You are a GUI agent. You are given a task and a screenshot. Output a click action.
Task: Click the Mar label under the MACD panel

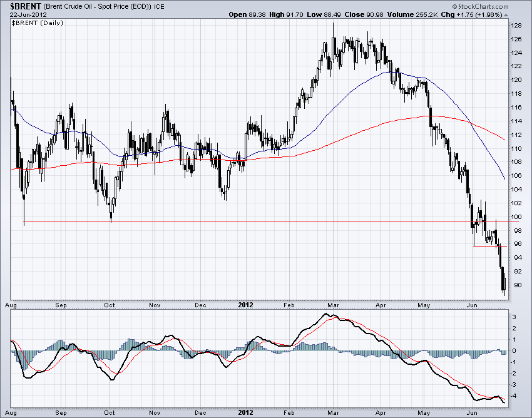[x=333, y=413]
